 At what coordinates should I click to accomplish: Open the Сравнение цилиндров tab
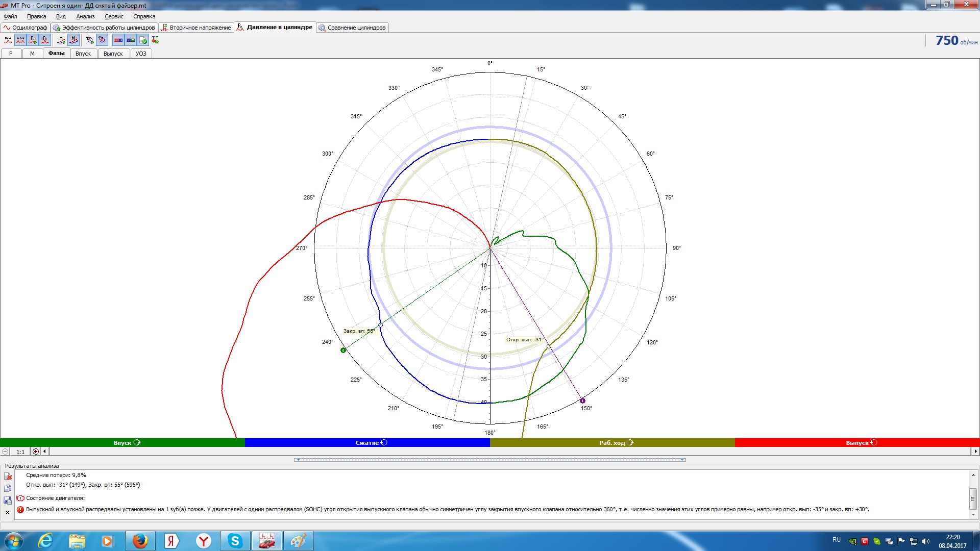point(352,28)
